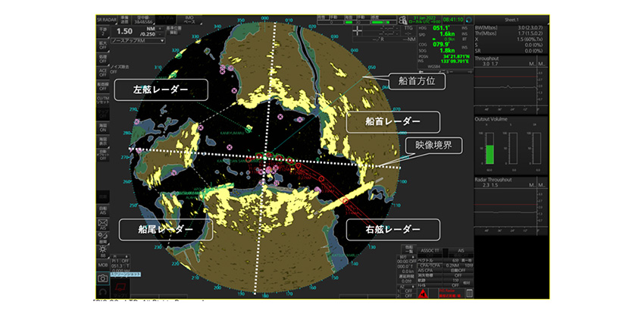Open the AIS message envelope icon
Image resolution: width=644 pixels, height=311 pixels.
[x=103, y=225]
